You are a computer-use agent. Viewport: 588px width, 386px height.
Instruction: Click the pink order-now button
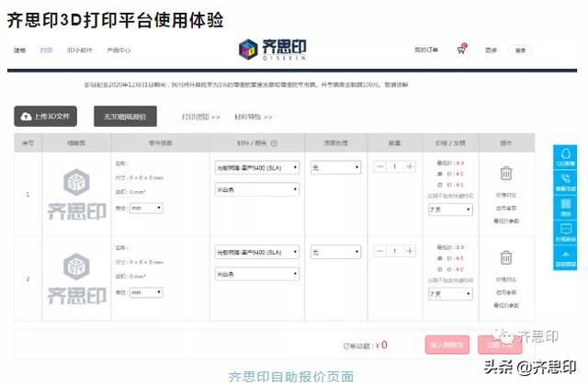pos(500,345)
